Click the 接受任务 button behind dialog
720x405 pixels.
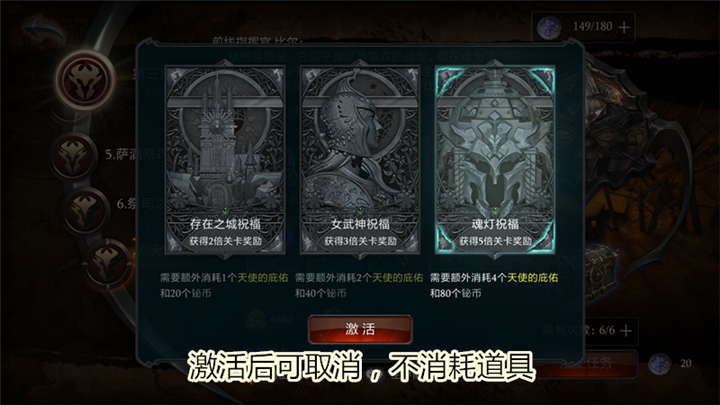pos(586,364)
